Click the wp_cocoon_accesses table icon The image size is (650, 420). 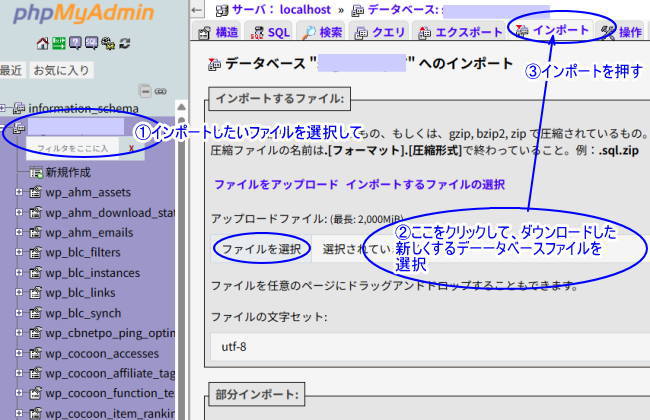coord(36,353)
